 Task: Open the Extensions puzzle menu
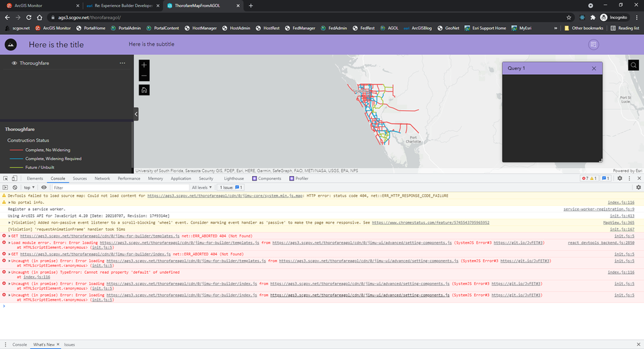click(592, 17)
